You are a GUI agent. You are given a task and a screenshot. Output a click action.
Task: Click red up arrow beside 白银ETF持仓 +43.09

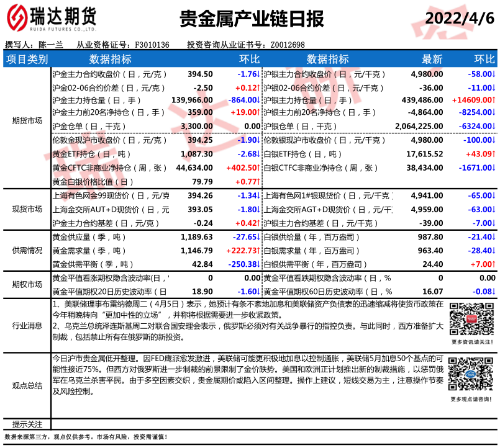[x=494, y=154]
